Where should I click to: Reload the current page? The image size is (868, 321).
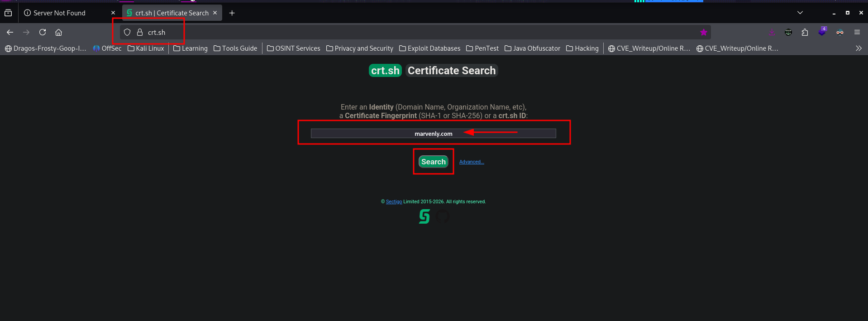coord(43,32)
